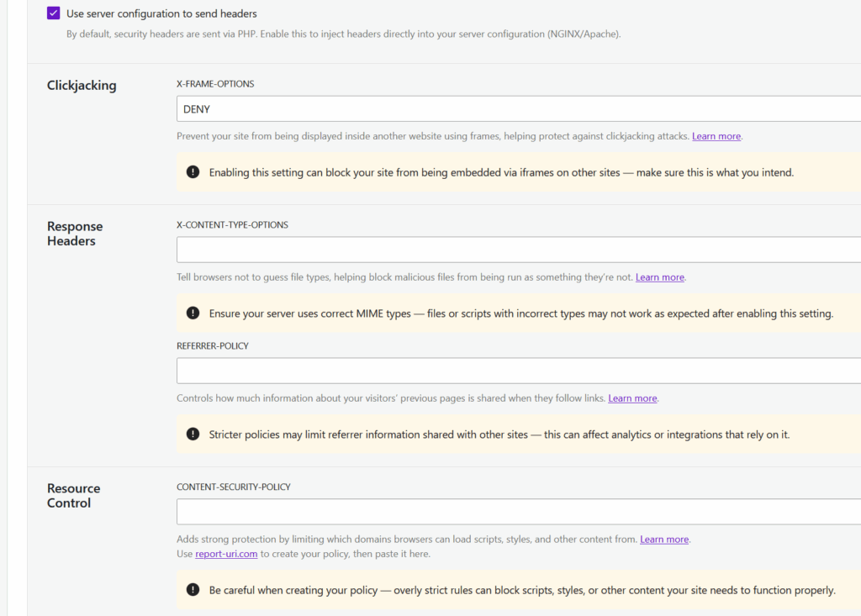861x616 pixels.
Task: Open 'Learn more' link about clickjacking attacks
Action: [716, 136]
